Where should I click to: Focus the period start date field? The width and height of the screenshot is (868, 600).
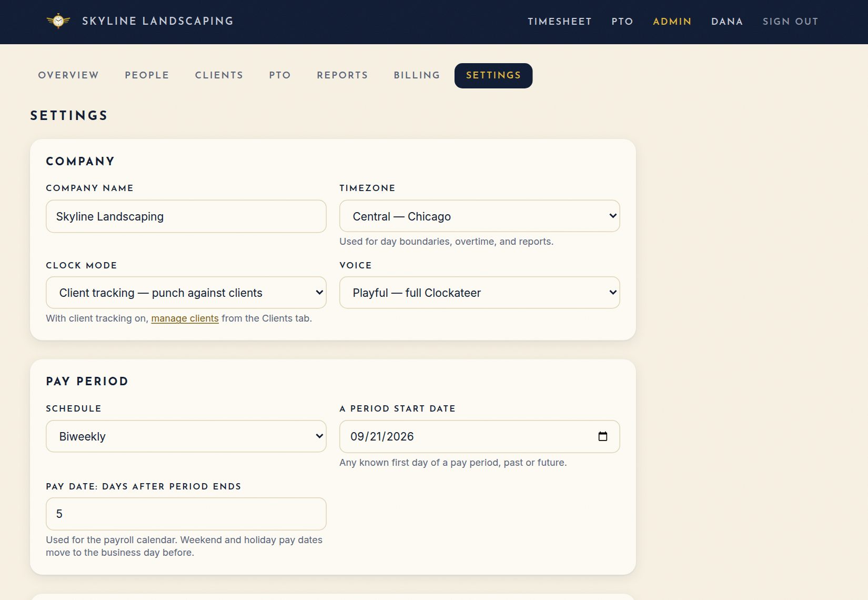tap(479, 436)
